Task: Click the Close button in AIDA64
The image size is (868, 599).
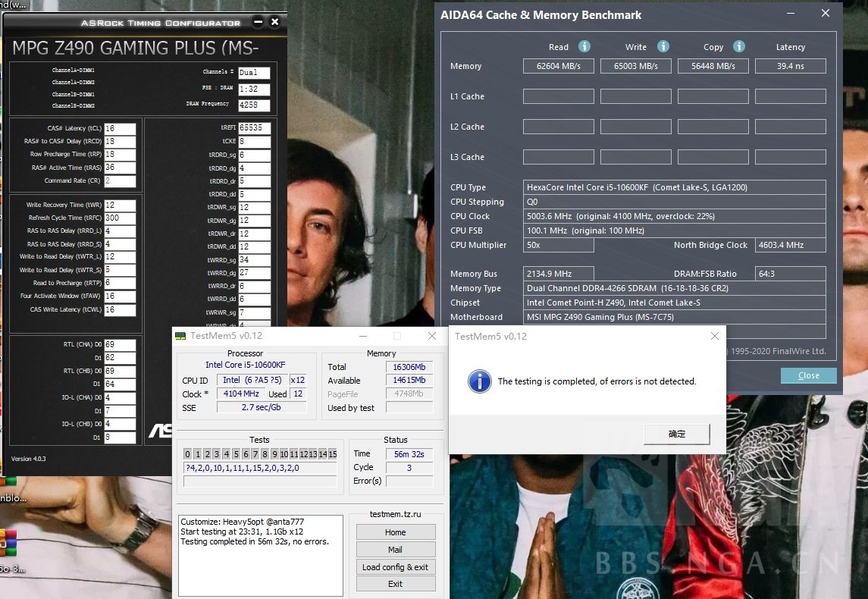Action: (x=808, y=375)
